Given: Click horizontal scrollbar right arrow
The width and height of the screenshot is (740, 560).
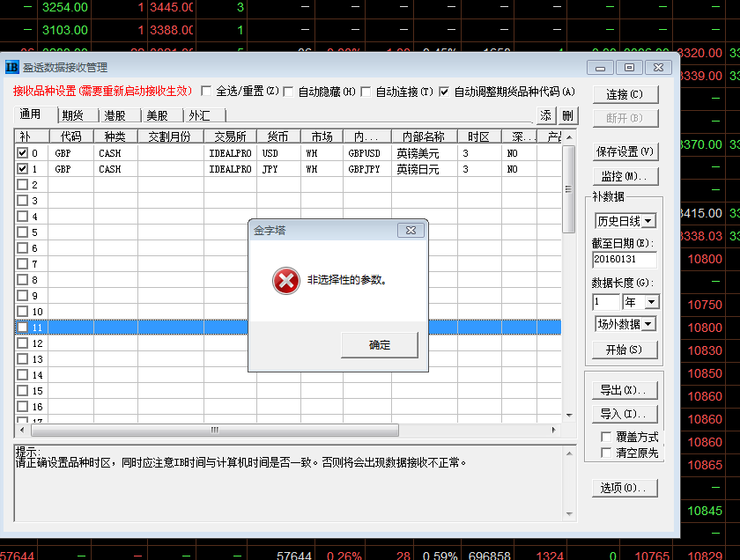Looking at the screenshot, I should tap(553, 430).
